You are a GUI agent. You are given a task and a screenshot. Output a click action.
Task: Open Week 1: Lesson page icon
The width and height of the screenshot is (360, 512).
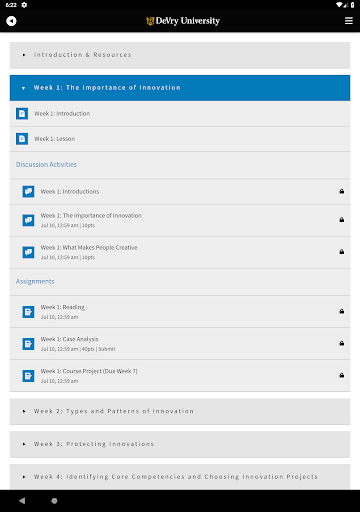tap(22, 138)
